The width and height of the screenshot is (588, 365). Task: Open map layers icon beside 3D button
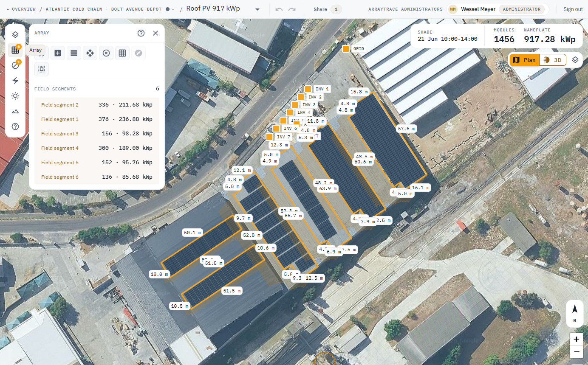click(575, 60)
